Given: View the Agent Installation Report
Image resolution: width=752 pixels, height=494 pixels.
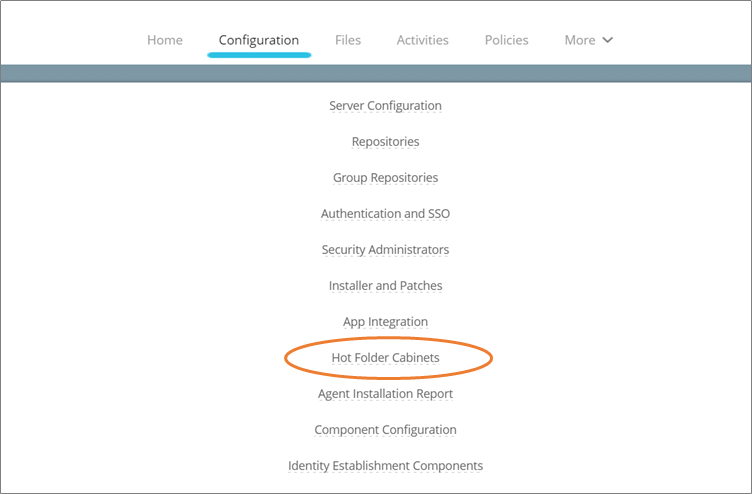Looking at the screenshot, I should 385,393.
